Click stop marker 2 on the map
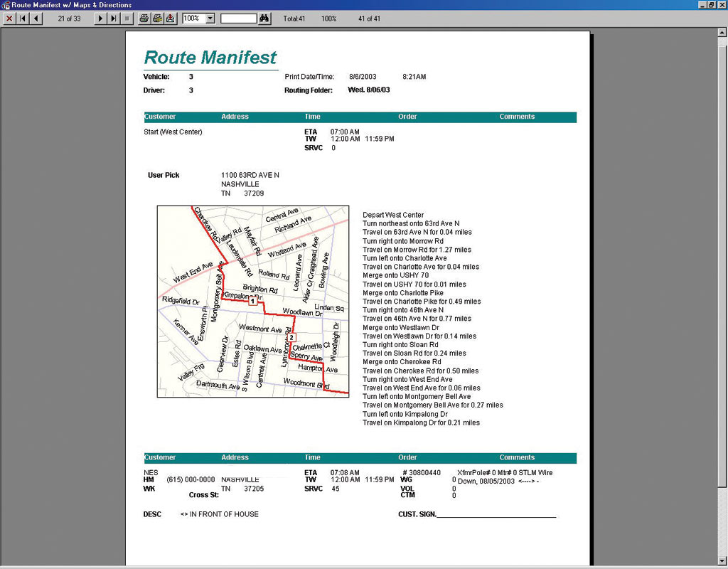 coord(291,338)
